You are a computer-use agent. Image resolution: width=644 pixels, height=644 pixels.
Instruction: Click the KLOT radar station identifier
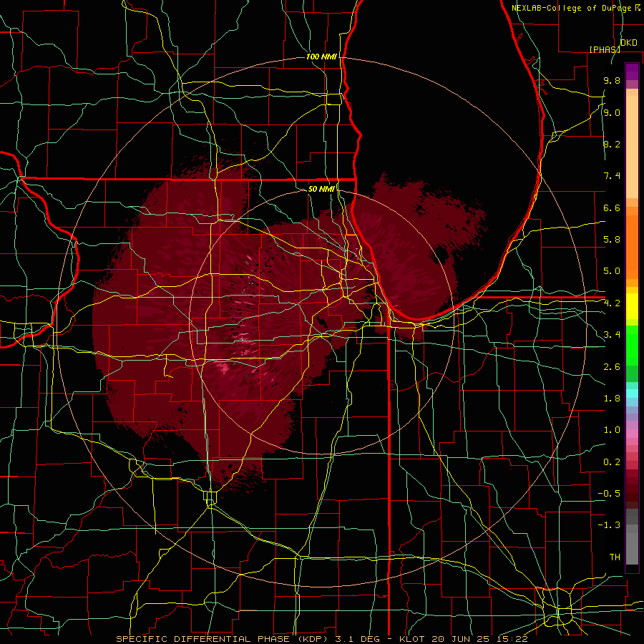(x=413, y=639)
